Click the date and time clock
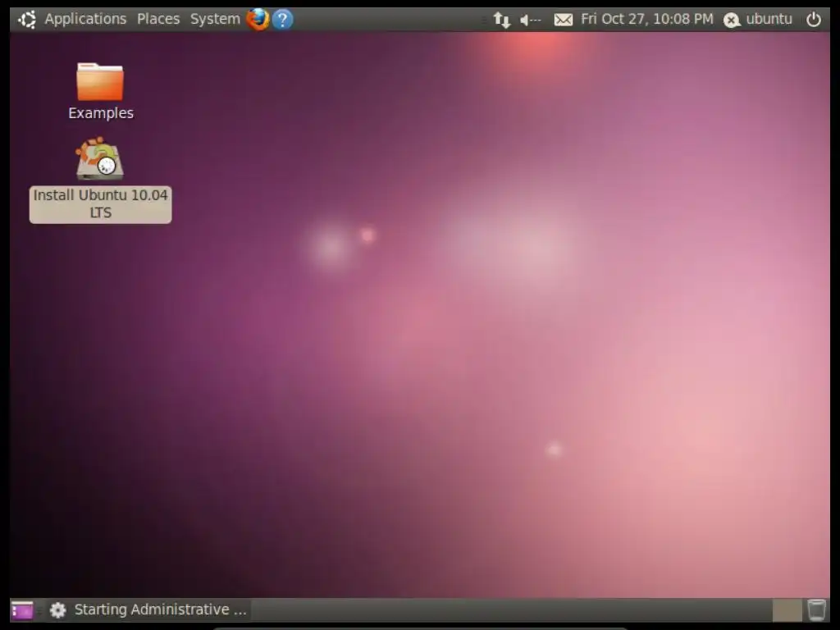 click(647, 20)
